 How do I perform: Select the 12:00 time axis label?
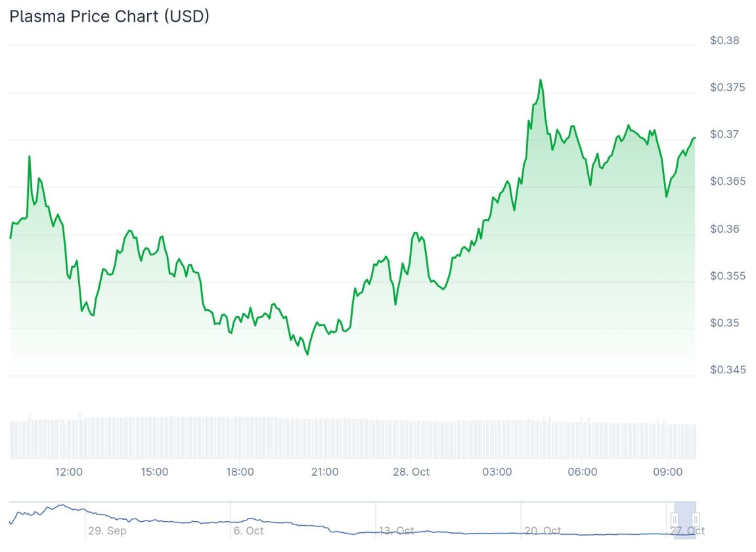(69, 472)
